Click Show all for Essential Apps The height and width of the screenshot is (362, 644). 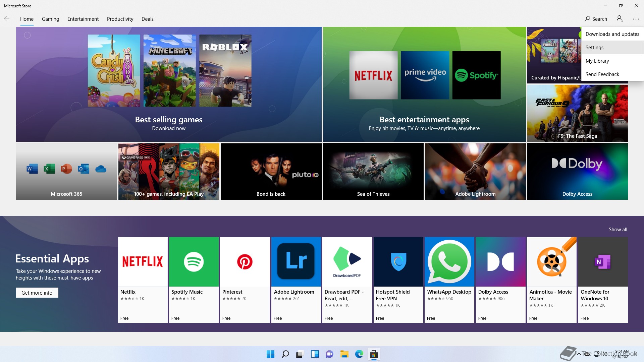[x=618, y=230]
